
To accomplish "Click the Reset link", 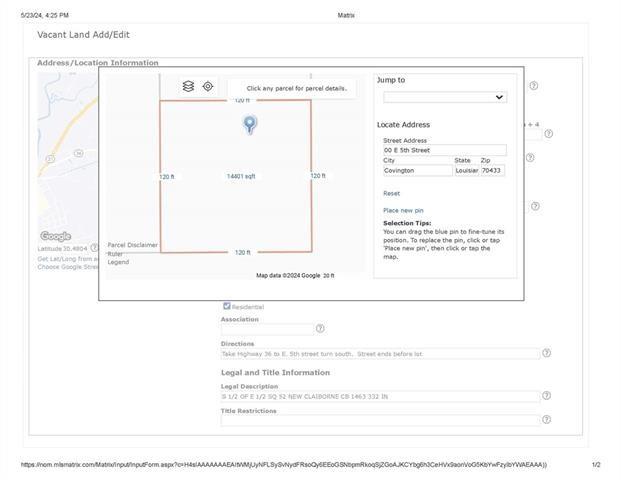I will pos(391,193).
